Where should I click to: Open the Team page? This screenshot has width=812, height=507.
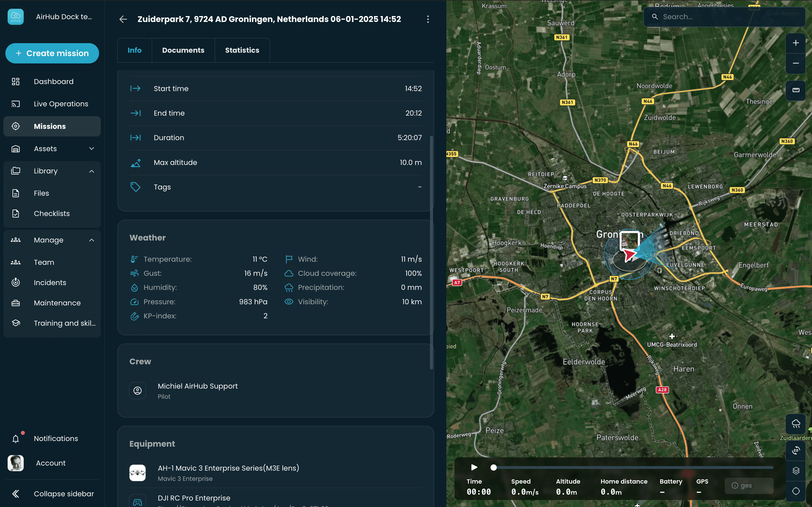click(52, 262)
